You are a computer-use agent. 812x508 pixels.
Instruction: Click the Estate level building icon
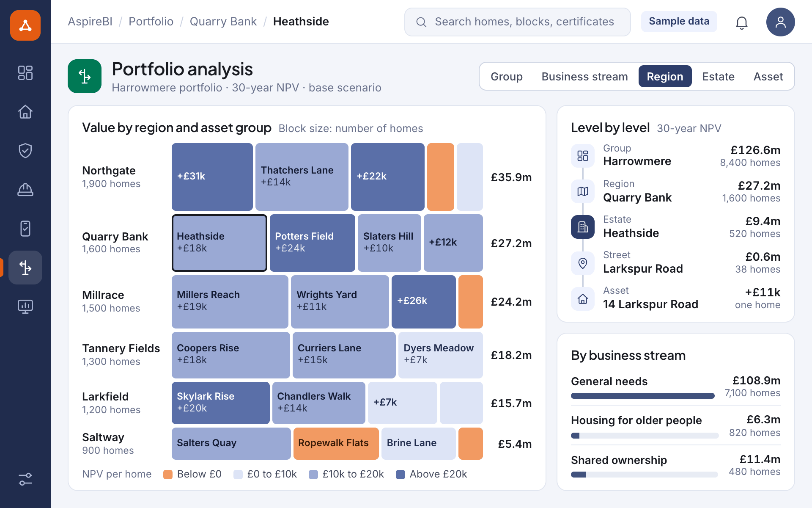[583, 227]
